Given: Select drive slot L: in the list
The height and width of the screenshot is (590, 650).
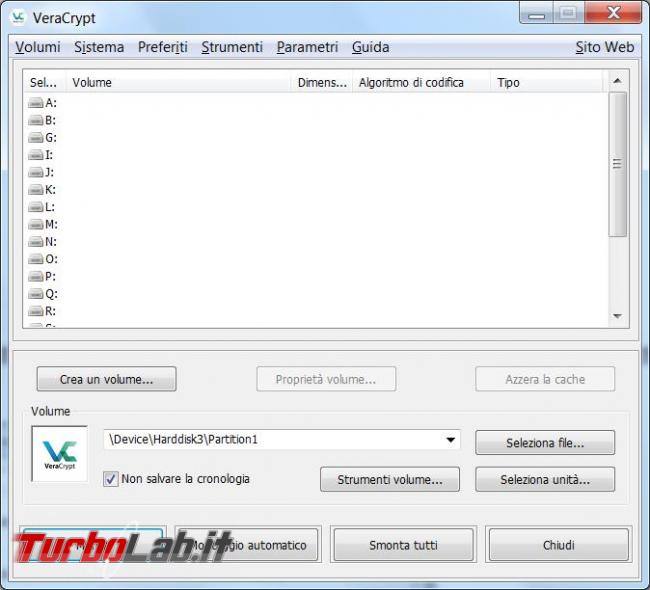Looking at the screenshot, I should [x=43, y=207].
